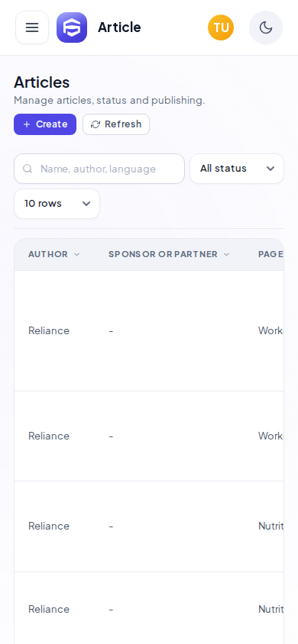
Task: Click the plus icon on Create
Action: click(27, 124)
